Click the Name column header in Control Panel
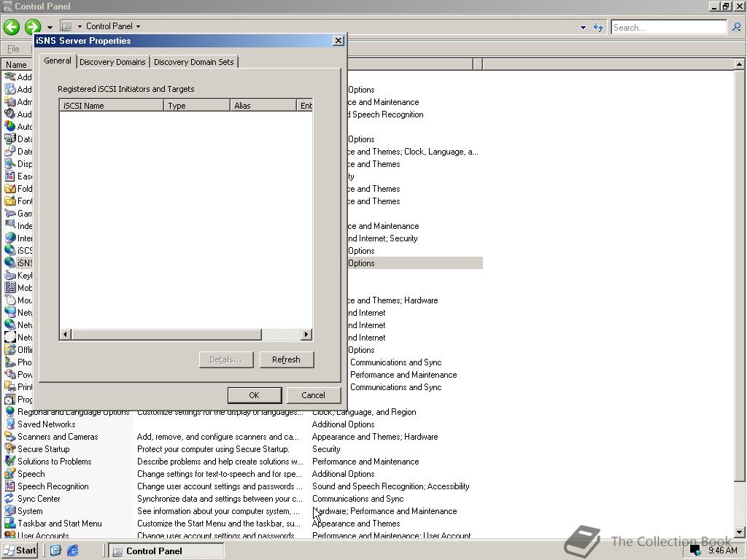The width and height of the screenshot is (747, 560). pyautogui.click(x=17, y=64)
